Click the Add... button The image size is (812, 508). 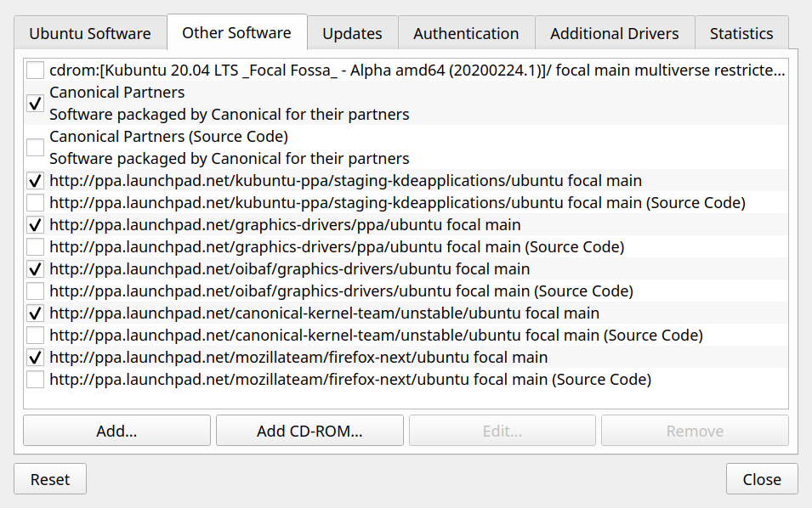pos(116,431)
